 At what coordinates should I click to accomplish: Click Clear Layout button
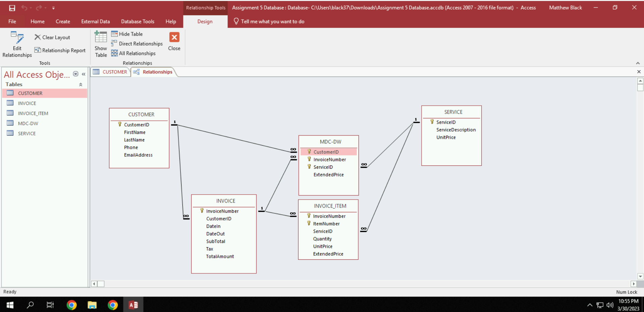pyautogui.click(x=52, y=37)
